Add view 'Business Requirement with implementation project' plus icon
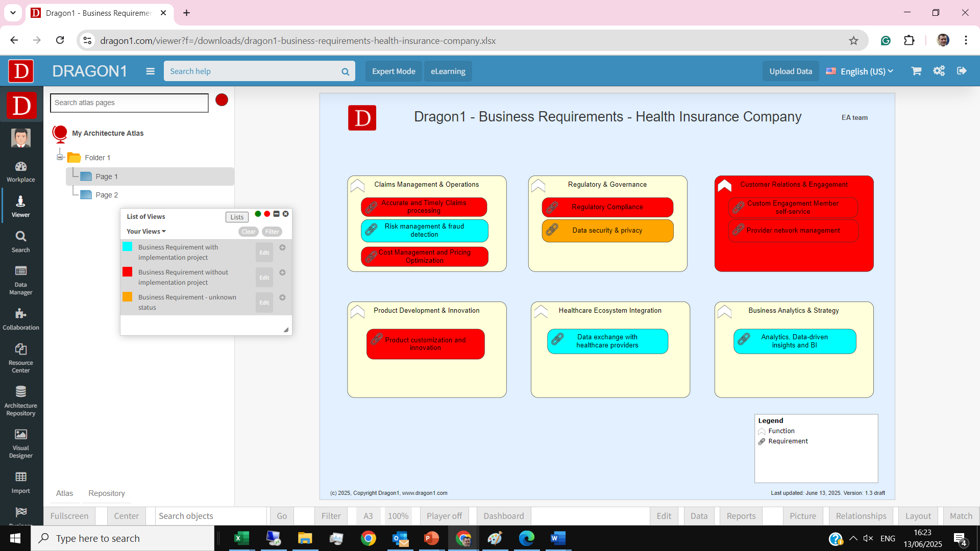 coord(282,247)
